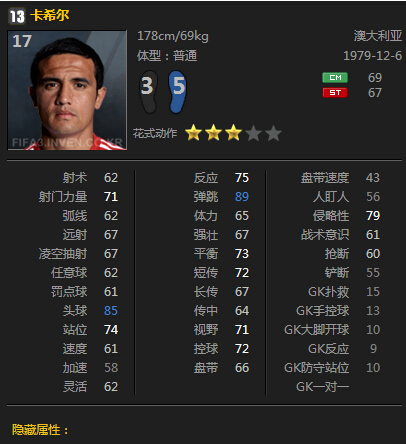Click the left foot rating 3 icon

click(148, 92)
